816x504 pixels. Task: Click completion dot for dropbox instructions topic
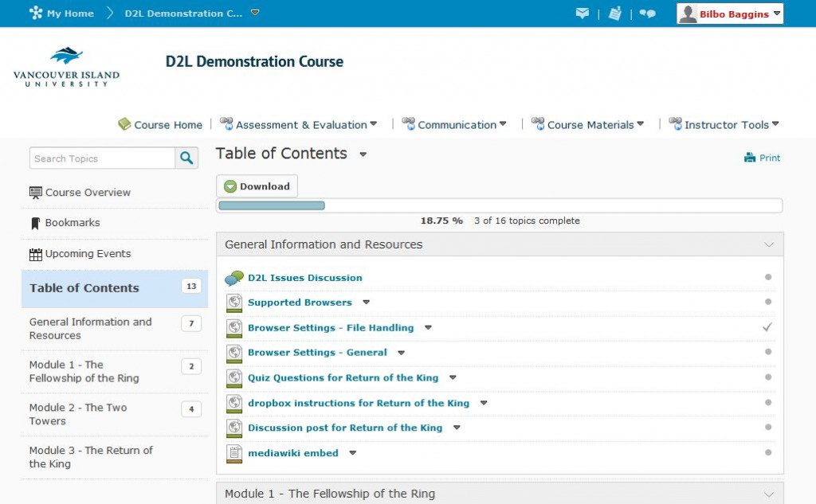768,402
